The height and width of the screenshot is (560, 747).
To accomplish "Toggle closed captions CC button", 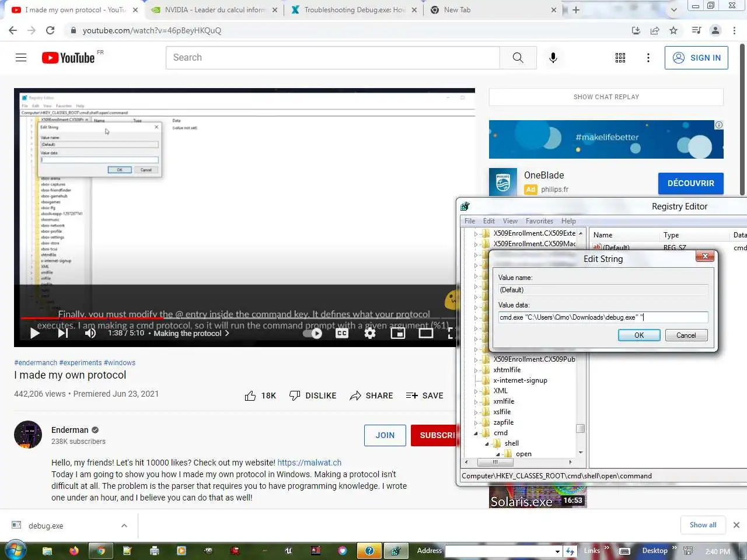I will coord(342,333).
